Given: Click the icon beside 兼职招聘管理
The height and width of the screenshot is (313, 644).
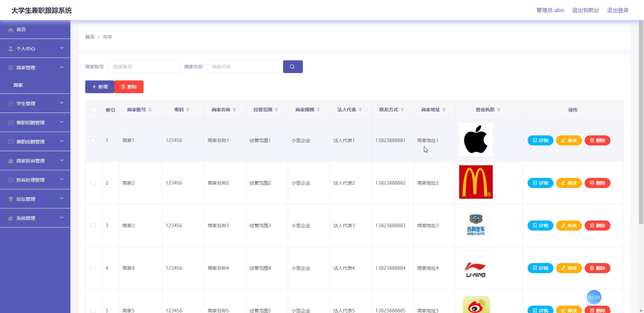Looking at the screenshot, I should click(11, 123).
